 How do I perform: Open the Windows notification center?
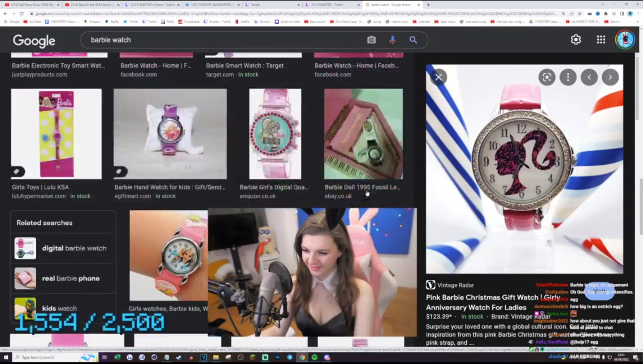click(636, 357)
